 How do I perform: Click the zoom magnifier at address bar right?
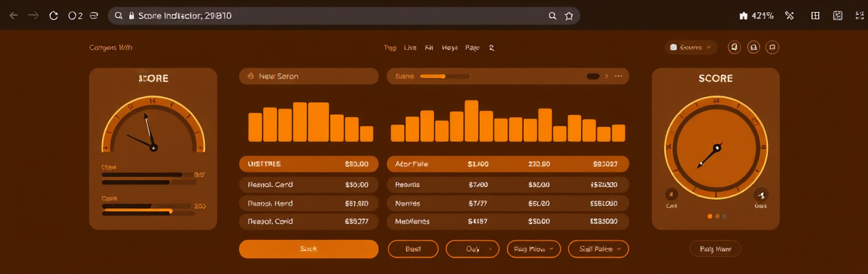pyautogui.click(x=552, y=16)
